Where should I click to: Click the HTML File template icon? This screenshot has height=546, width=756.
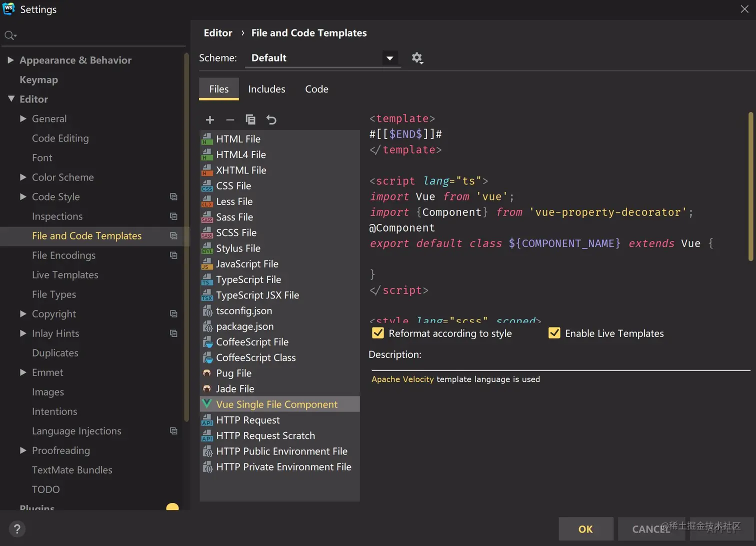coord(207,139)
